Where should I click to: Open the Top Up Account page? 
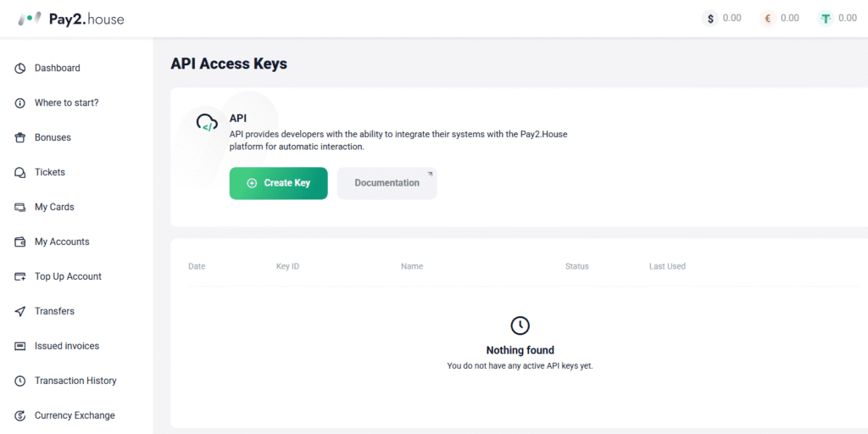tap(68, 277)
